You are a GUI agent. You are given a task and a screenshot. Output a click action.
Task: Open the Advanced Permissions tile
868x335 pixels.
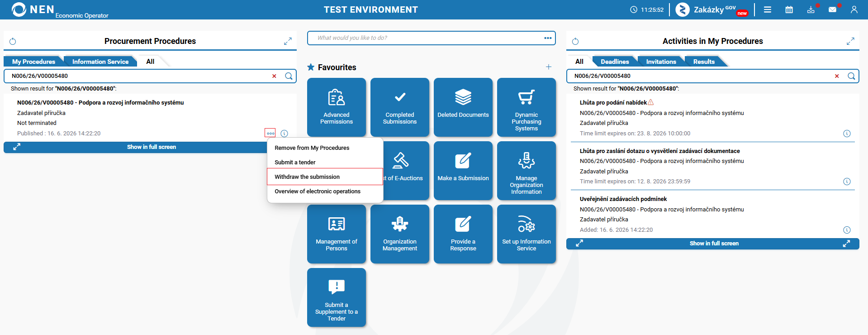click(x=337, y=107)
